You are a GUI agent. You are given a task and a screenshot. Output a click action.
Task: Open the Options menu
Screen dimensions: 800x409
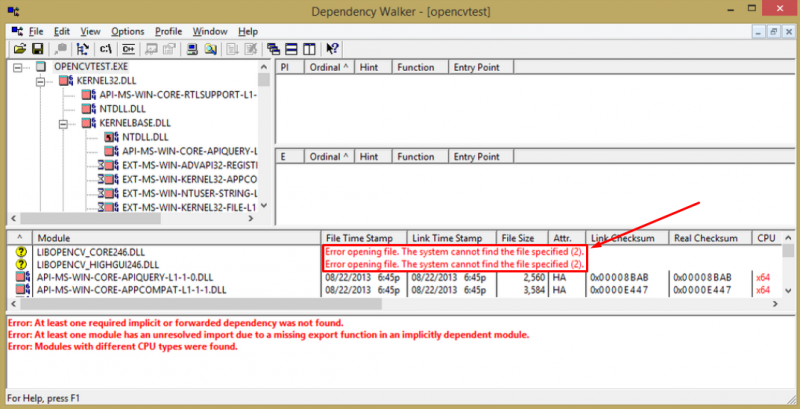pyautogui.click(x=127, y=31)
